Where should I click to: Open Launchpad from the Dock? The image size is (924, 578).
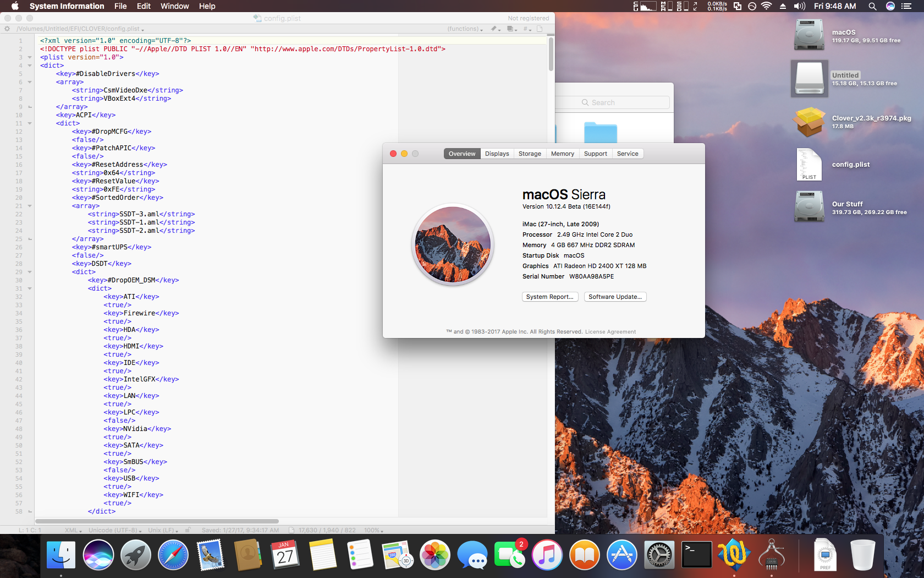pyautogui.click(x=136, y=555)
